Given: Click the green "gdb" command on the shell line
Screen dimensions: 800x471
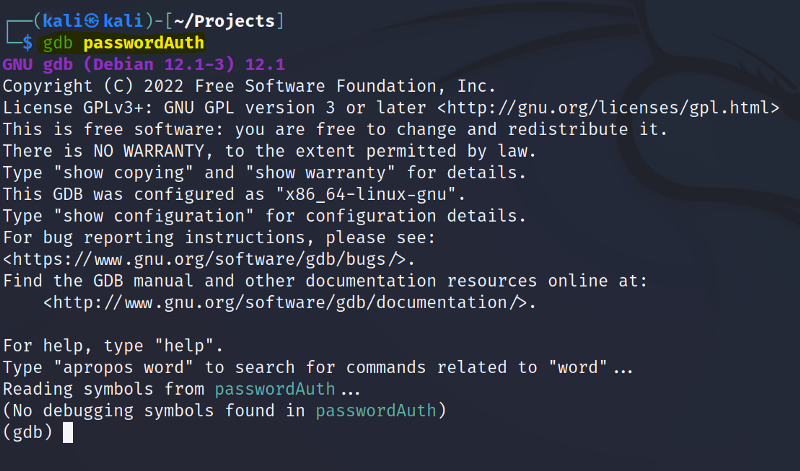Looking at the screenshot, I should (59, 42).
